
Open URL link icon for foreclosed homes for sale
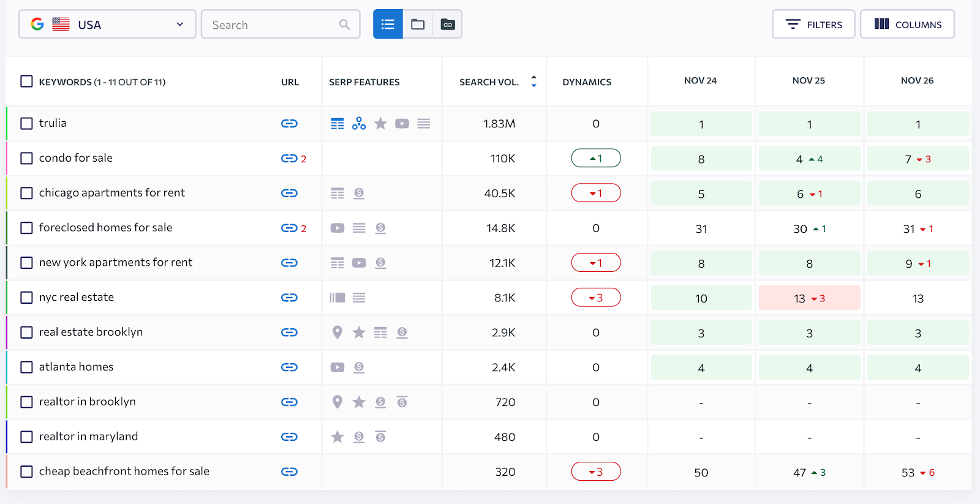pos(289,228)
